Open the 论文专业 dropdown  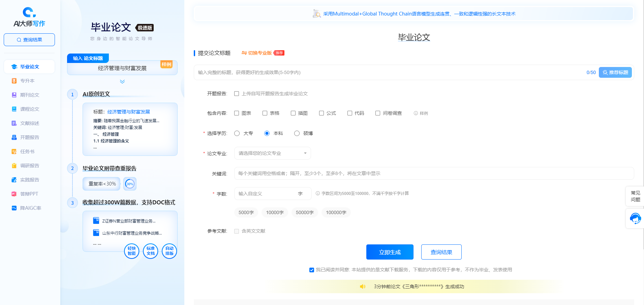click(272, 153)
